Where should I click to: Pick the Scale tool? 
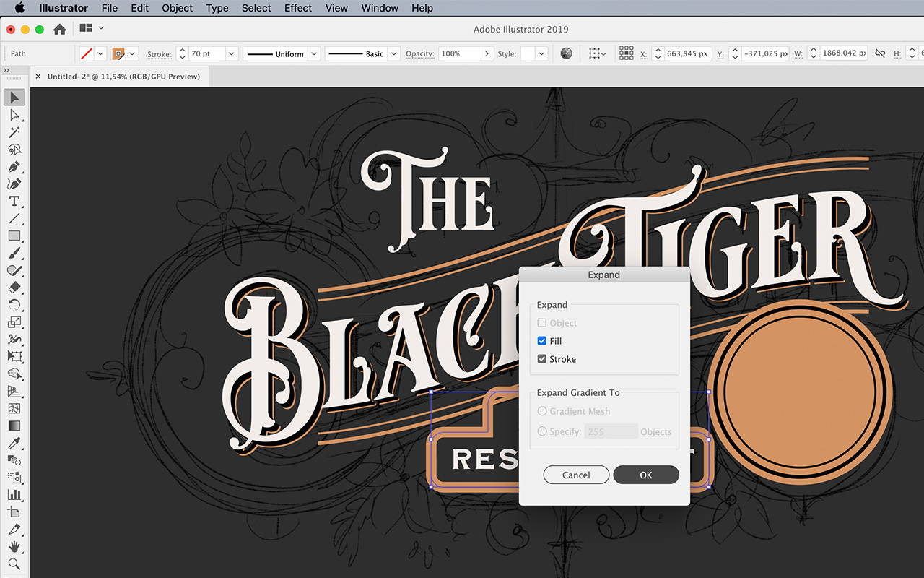14,322
